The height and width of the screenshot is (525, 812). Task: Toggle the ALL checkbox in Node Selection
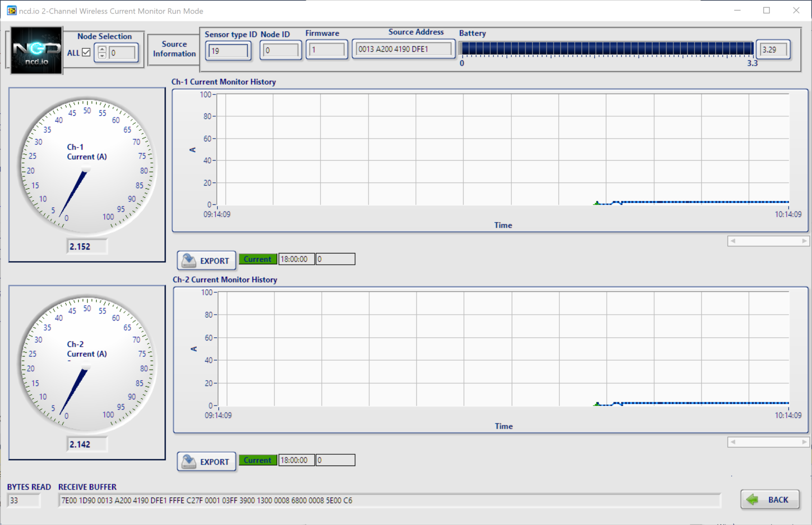click(x=85, y=52)
